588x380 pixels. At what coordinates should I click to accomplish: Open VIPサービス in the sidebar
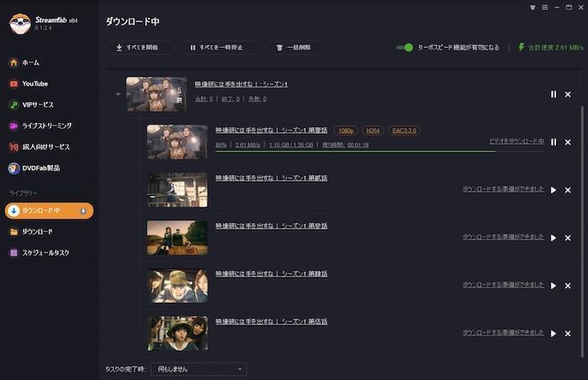tap(31, 105)
